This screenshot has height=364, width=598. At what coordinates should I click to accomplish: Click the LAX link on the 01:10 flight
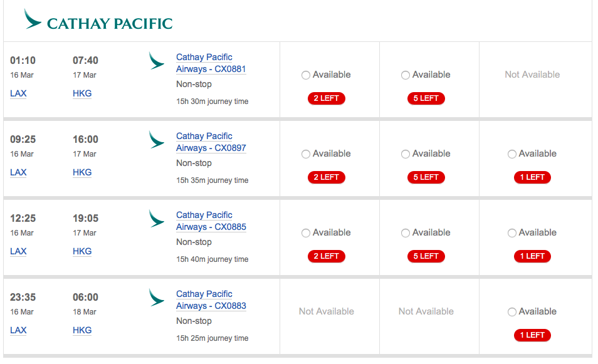18,93
